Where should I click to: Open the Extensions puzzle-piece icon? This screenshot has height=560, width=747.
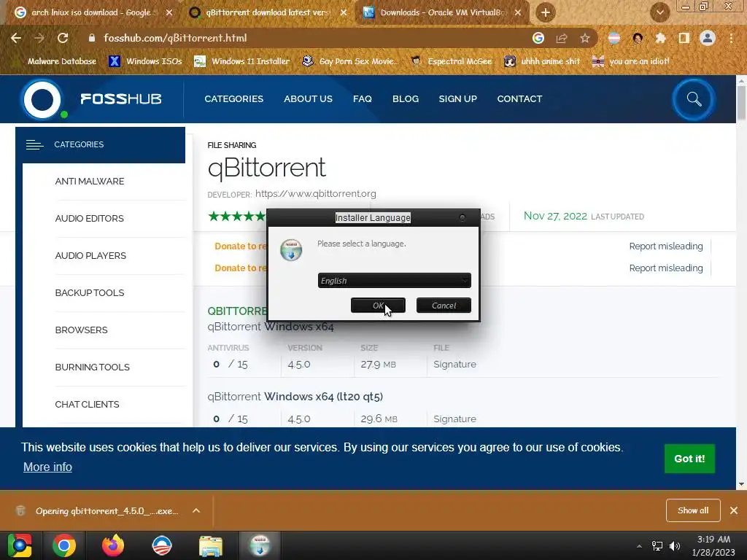point(660,38)
